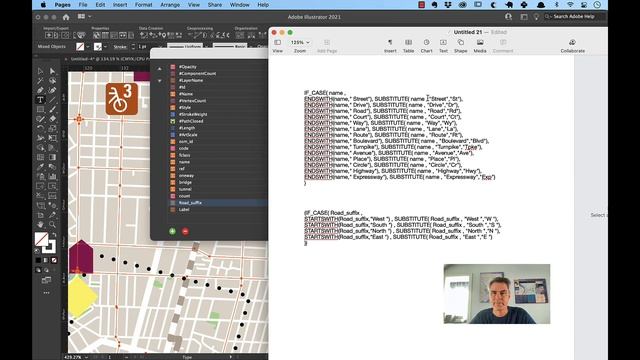Select the #PathClosed attribute row
The width and height of the screenshot is (640, 360).
[218, 121]
